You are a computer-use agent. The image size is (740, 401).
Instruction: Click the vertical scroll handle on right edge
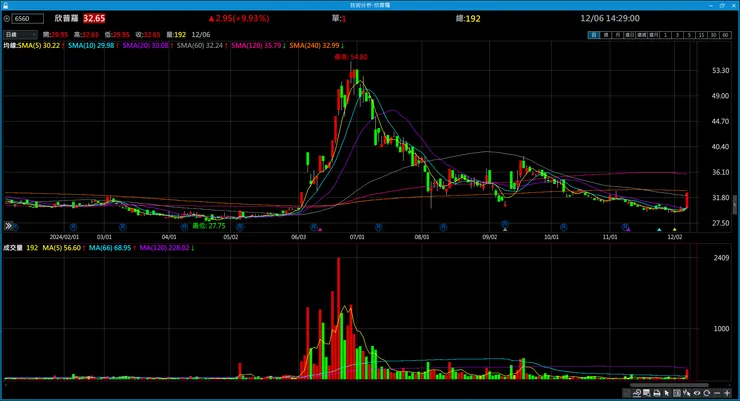(x=734, y=205)
